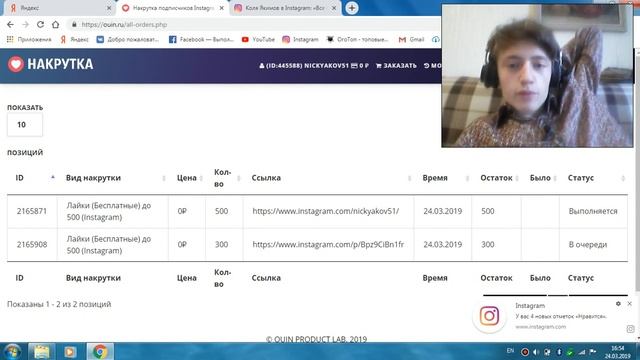The height and width of the screenshot is (360, 640).
Task: Open notification settings gear icon
Action: [x=618, y=304]
